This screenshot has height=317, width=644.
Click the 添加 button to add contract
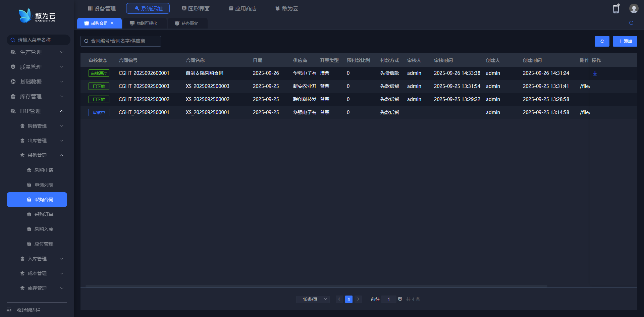625,41
